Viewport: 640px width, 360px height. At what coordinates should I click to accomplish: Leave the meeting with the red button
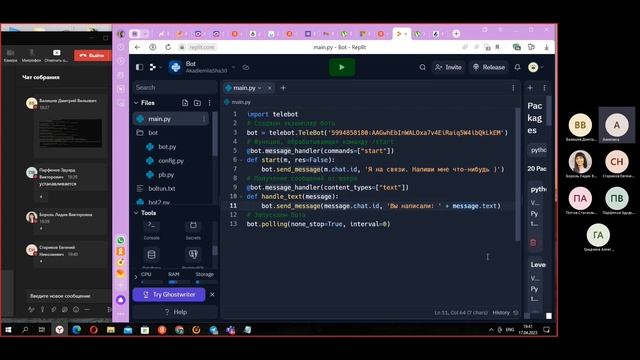click(93, 55)
